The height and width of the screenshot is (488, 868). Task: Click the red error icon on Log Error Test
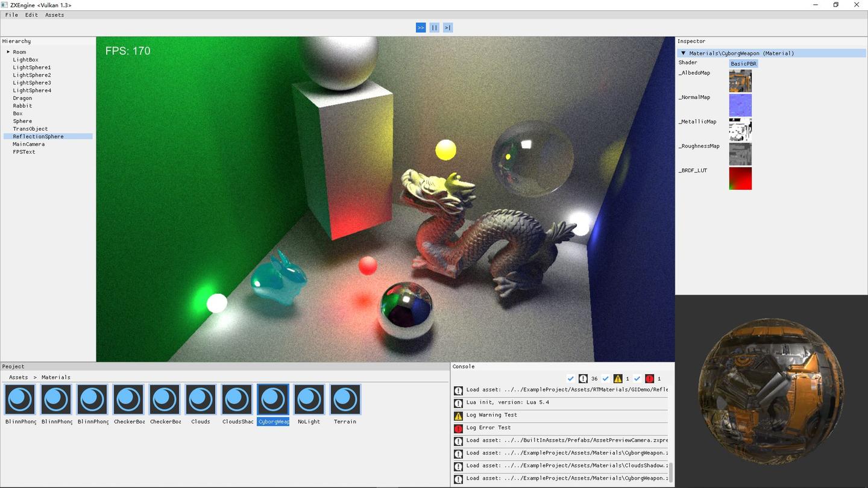coord(459,428)
